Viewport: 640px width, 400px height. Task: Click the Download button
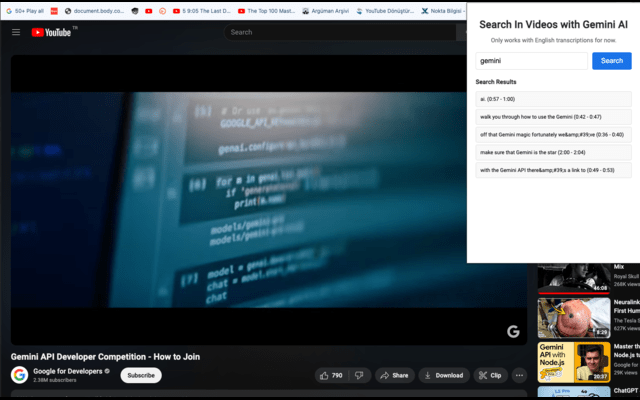(x=444, y=376)
